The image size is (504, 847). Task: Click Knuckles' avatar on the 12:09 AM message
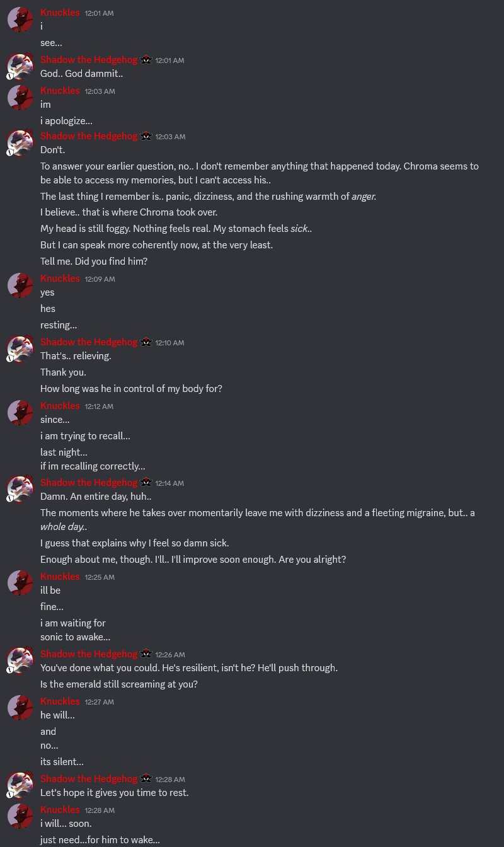tap(20, 285)
